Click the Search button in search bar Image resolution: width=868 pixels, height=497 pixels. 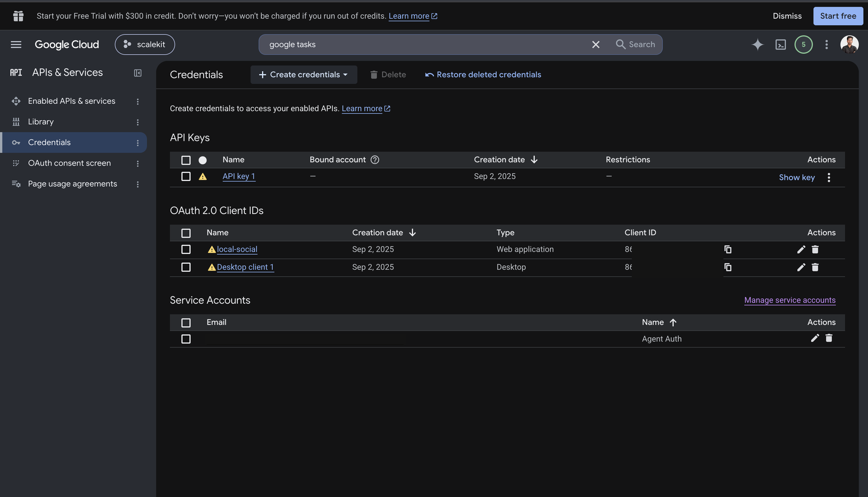[635, 44]
